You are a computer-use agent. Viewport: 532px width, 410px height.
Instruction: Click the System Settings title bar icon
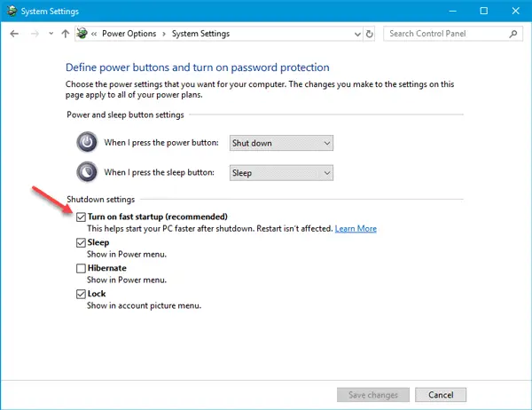(12, 11)
